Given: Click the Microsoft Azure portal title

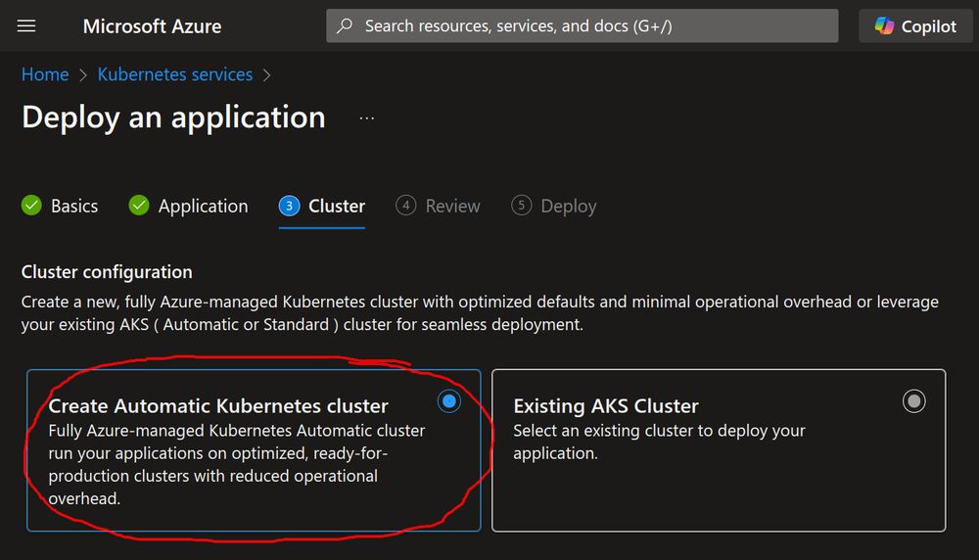Looking at the screenshot, I should tap(152, 26).
